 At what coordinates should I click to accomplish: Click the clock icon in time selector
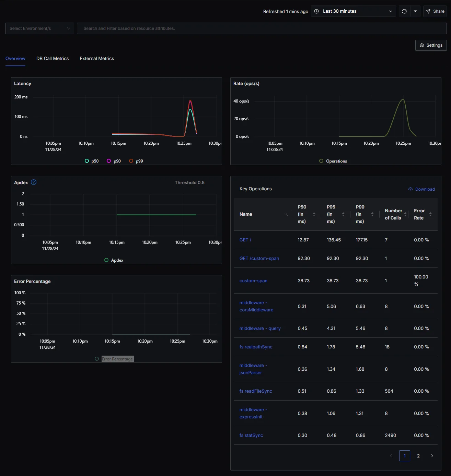[316, 11]
